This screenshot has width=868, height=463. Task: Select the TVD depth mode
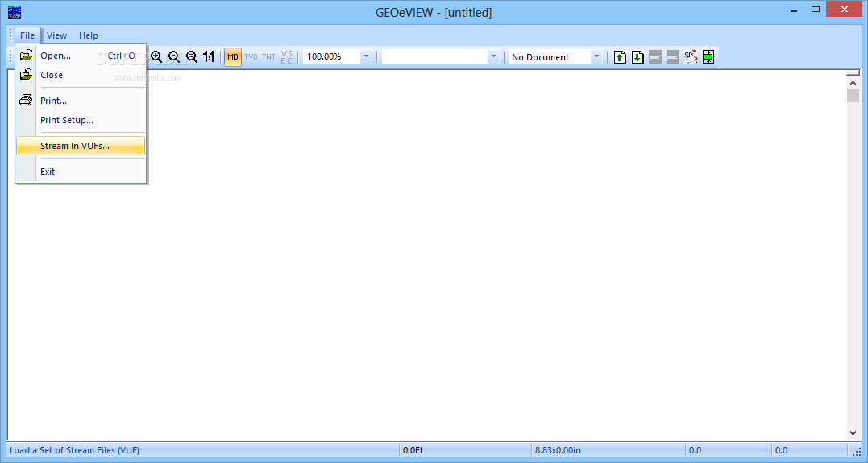(x=251, y=56)
